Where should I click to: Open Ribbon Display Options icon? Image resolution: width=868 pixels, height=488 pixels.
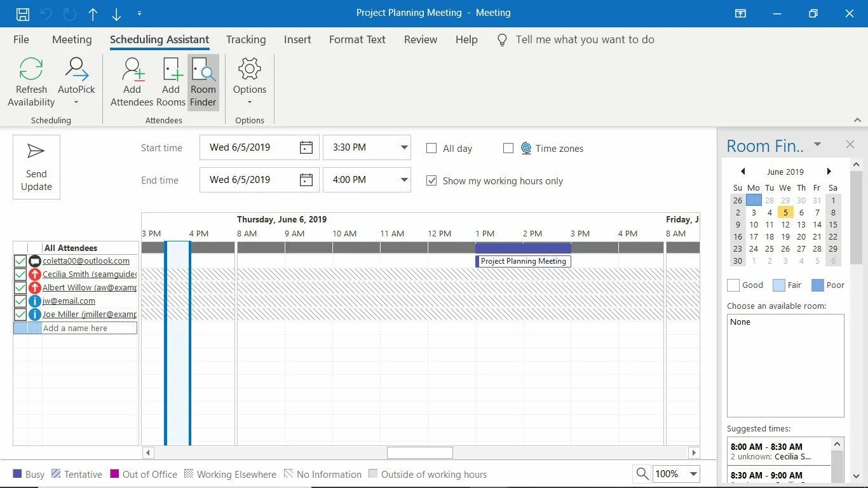[740, 13]
